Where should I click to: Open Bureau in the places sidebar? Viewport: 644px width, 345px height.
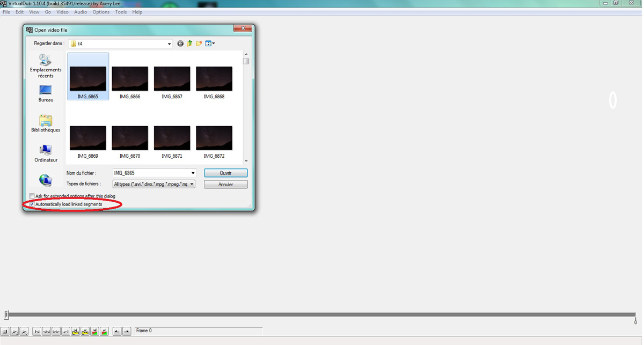[46, 93]
